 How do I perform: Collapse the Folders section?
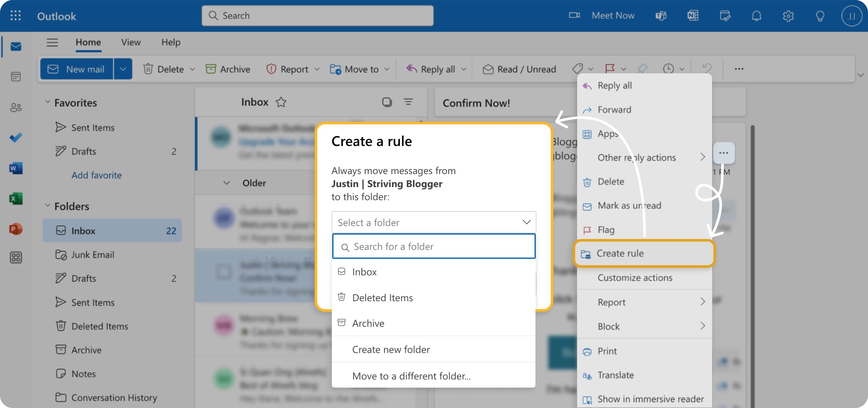click(48, 206)
